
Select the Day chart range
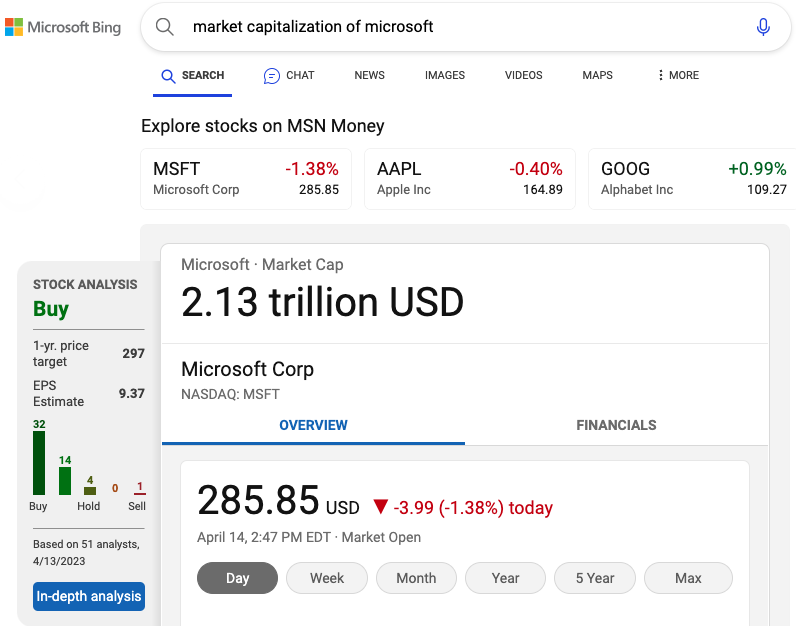pos(237,578)
